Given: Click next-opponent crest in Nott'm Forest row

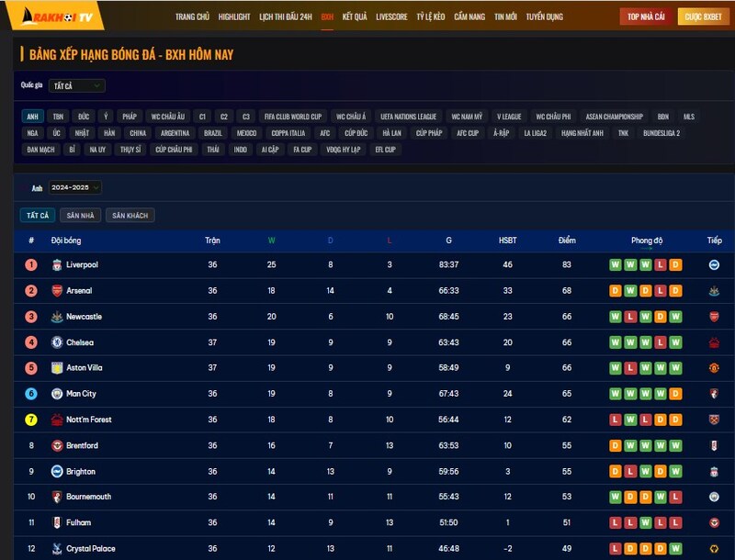Looking at the screenshot, I should click(714, 420).
